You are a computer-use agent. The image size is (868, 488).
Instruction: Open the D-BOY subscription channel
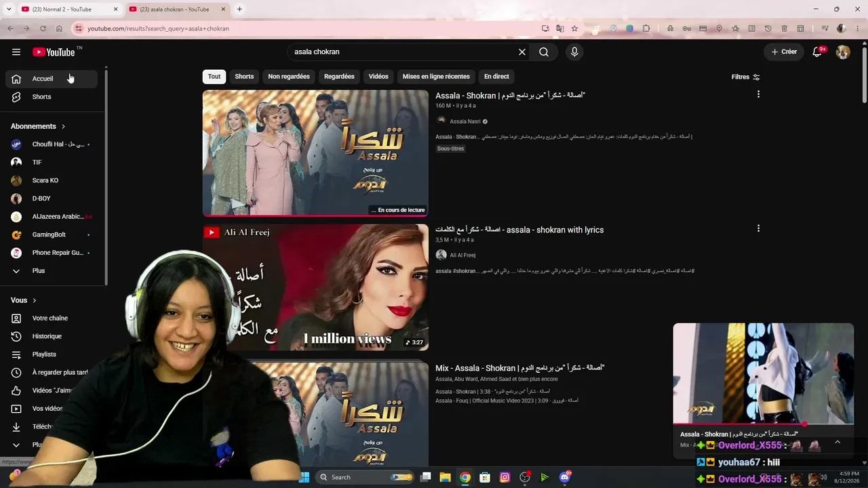[x=52, y=199]
